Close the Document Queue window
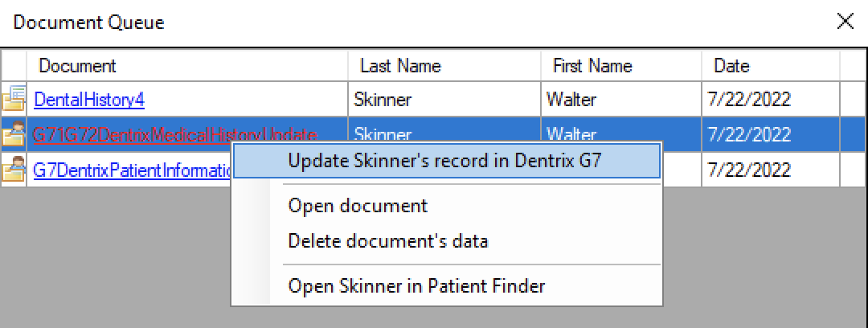Viewport: 868px width, 328px height. [845, 22]
